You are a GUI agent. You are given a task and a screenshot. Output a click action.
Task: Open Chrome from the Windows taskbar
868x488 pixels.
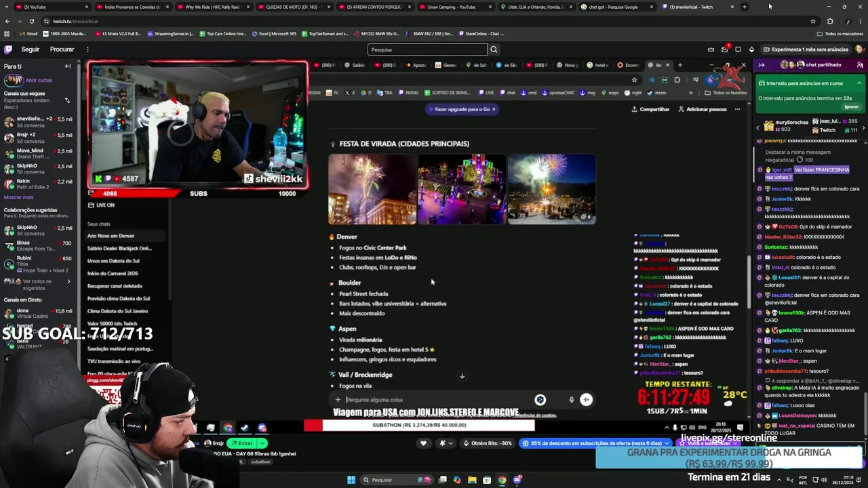click(x=502, y=480)
